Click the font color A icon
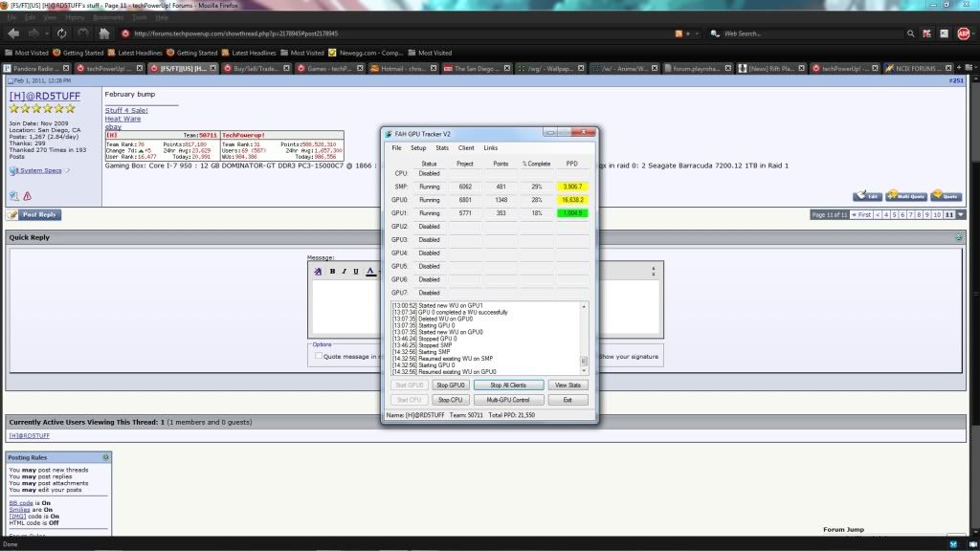This screenshot has width=980, height=551. tap(370, 271)
